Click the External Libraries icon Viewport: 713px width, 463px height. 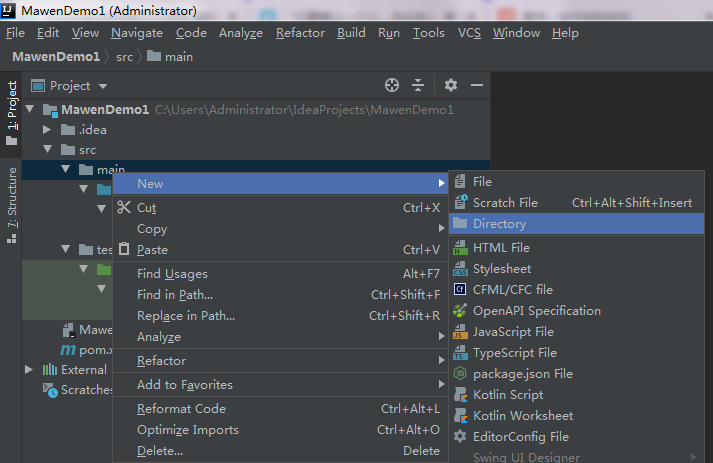click(50, 369)
